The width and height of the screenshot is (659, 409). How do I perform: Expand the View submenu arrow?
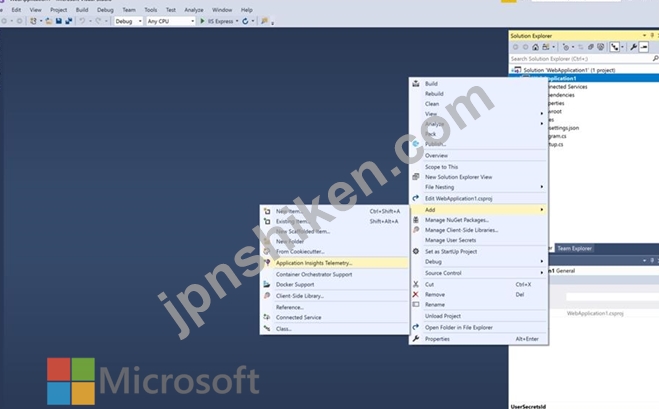[x=541, y=113]
